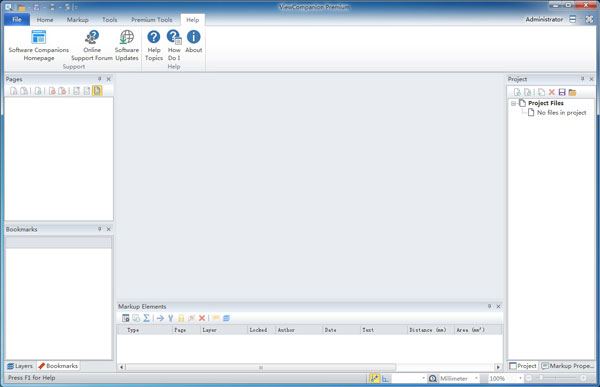The width and height of the screenshot is (600, 387).
Task: Click the lock icon in Markup Elements toolbar
Action: pyautogui.click(x=181, y=318)
